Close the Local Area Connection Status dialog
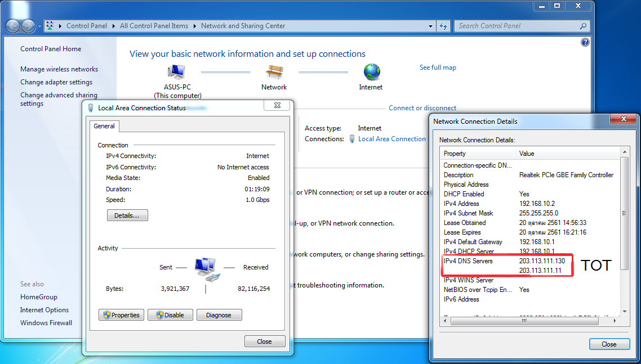The width and height of the screenshot is (641, 364). pyautogui.click(x=265, y=341)
